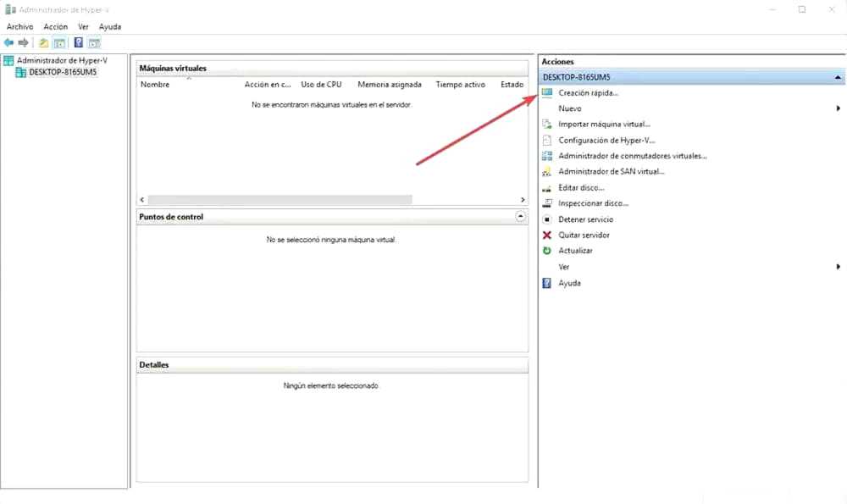Viewport: 847px width, 504px height.
Task: Expand the Ver submenu in Acciones
Action: (x=838, y=267)
